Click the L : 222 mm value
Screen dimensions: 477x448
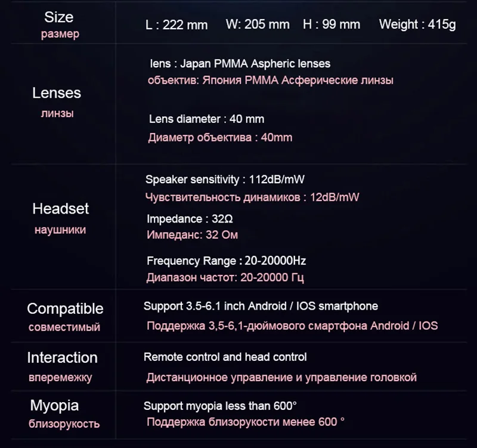176,25
